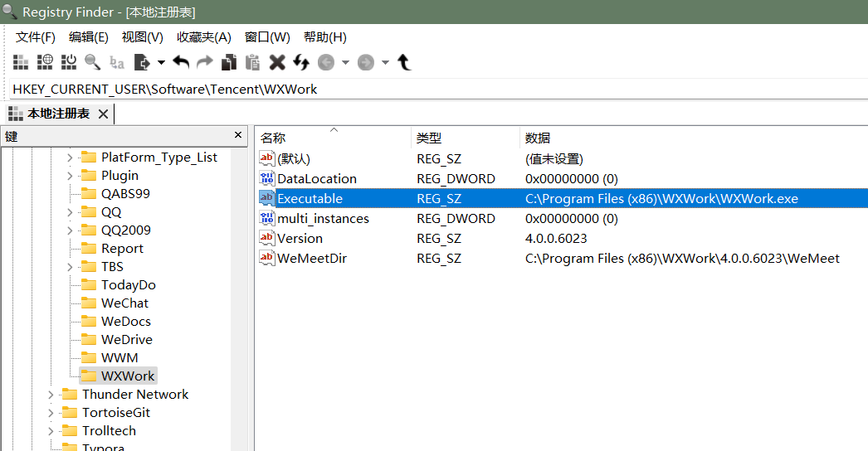The width and height of the screenshot is (868, 451).
Task: Click the Refresh icon in toolbar
Action: [x=301, y=62]
